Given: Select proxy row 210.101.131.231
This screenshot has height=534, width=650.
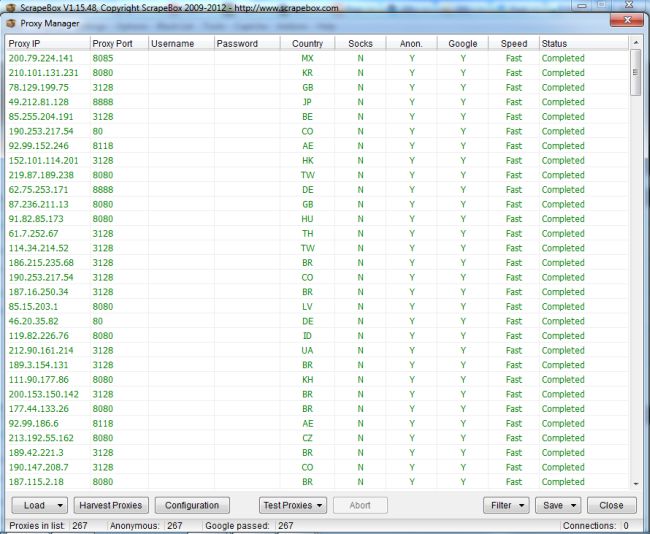Looking at the screenshot, I should point(318,73).
